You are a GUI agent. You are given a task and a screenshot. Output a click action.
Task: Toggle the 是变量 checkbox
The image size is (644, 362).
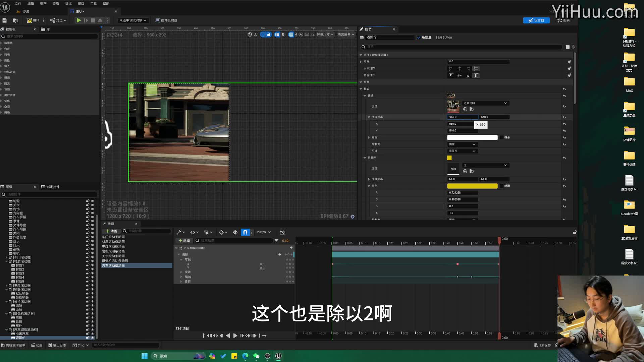coord(419,38)
